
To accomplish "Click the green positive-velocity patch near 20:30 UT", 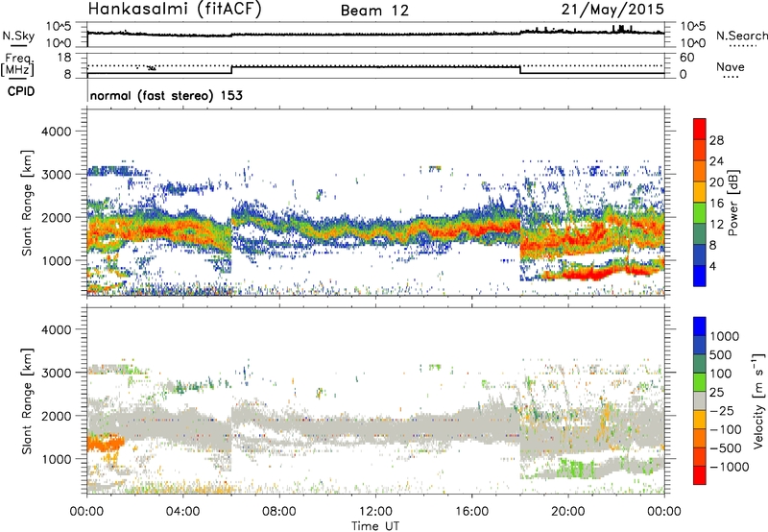I will (577, 468).
